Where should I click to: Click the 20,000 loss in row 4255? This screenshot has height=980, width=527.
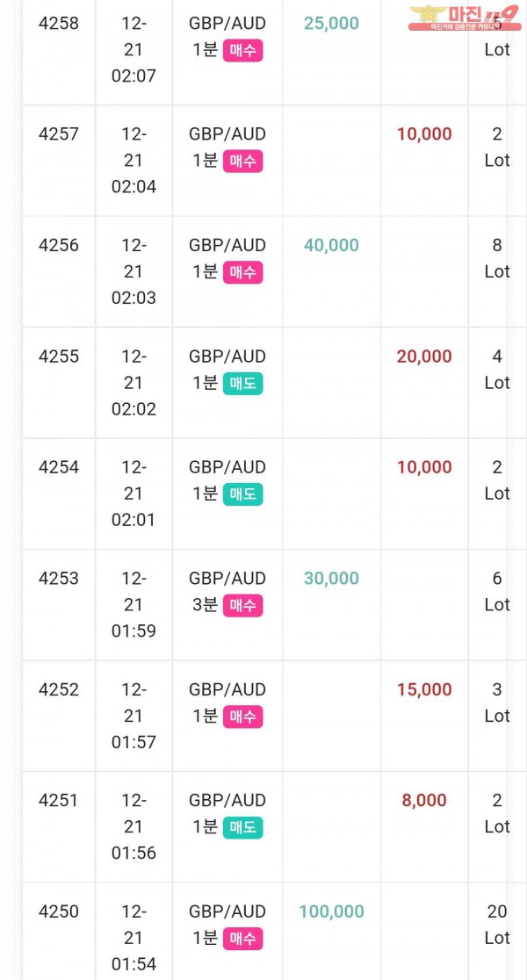click(x=424, y=357)
